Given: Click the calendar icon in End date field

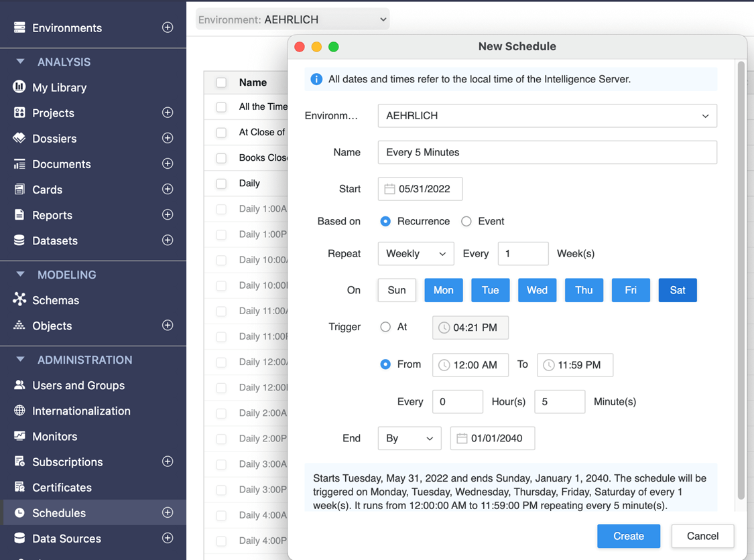Looking at the screenshot, I should pyautogui.click(x=462, y=439).
